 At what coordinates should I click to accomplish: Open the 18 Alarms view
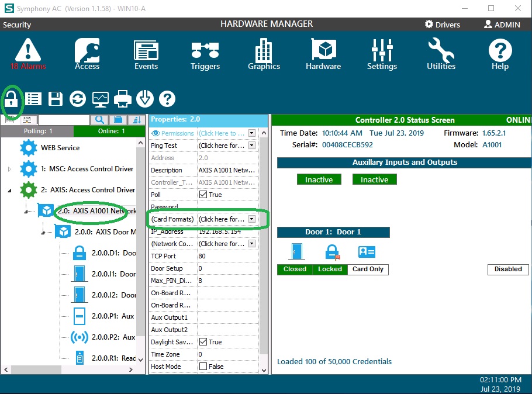tap(28, 54)
